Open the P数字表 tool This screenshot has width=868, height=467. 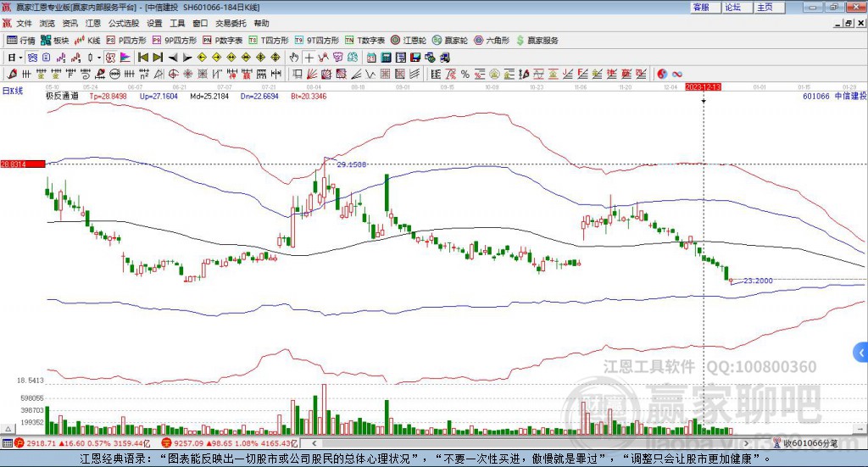[x=223, y=41]
